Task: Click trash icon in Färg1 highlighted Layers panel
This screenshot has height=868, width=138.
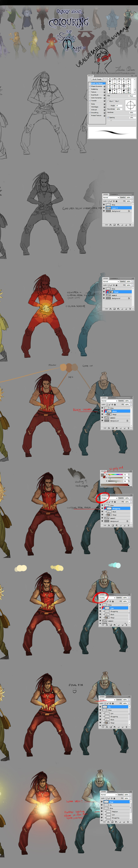Action: 130,309
